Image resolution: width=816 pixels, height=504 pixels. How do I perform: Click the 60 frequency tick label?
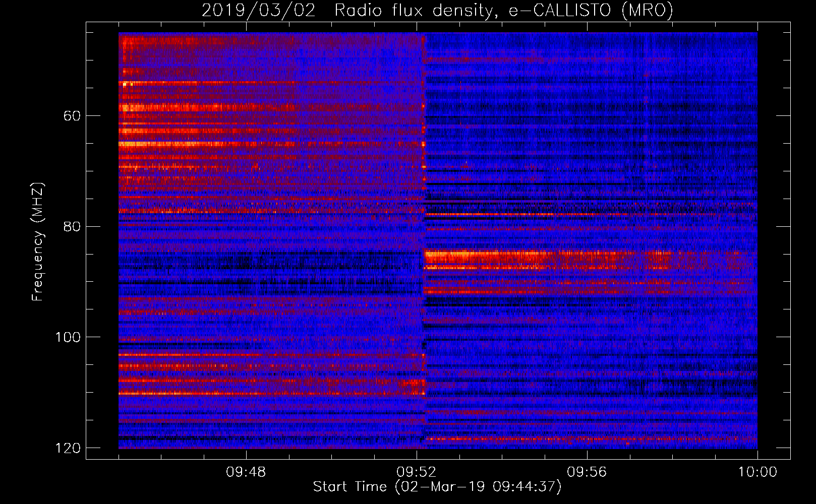point(72,116)
